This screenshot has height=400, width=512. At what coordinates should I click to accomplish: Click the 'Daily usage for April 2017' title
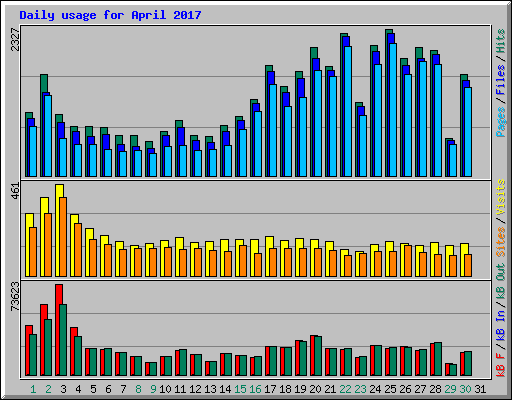click(110, 15)
